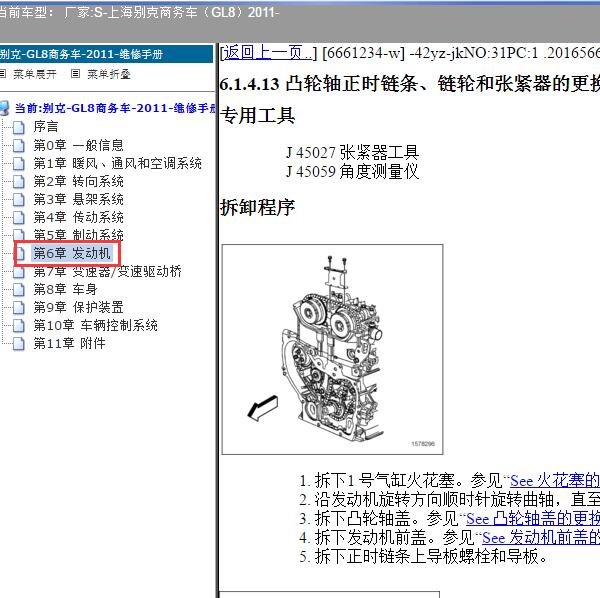600x598 pixels.
Task: Open 第2章 转向系统
Action: pyautogui.click(x=78, y=181)
